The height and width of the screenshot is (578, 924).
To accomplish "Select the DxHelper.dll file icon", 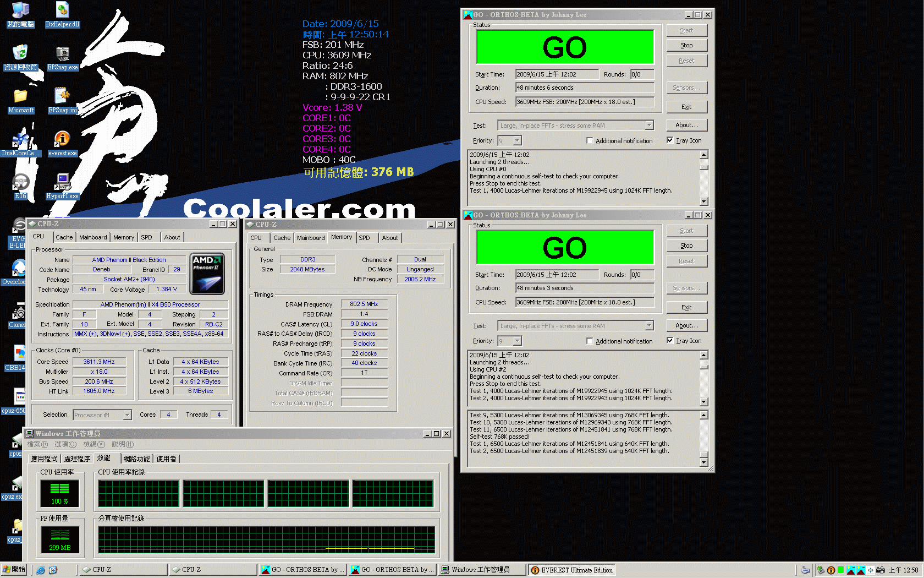I will click(63, 15).
